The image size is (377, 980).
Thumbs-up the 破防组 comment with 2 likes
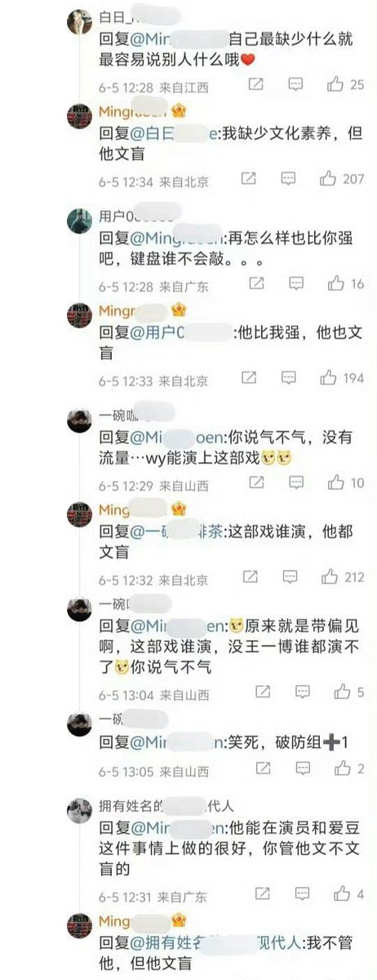[343, 768]
